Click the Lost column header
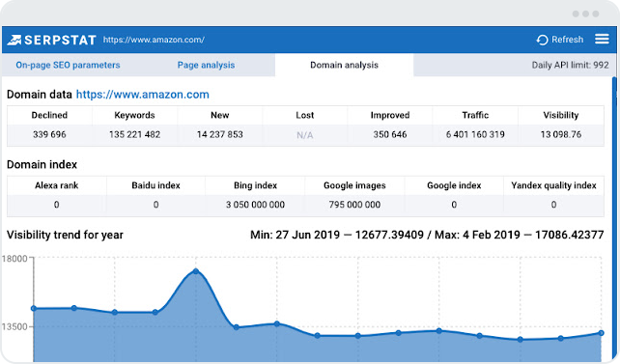 (x=305, y=116)
